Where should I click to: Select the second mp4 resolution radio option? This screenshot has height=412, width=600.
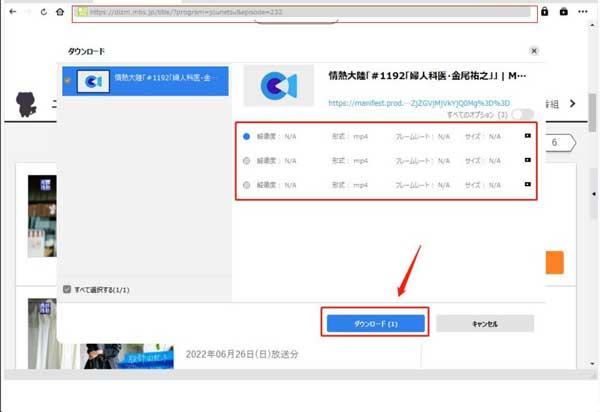(x=246, y=161)
